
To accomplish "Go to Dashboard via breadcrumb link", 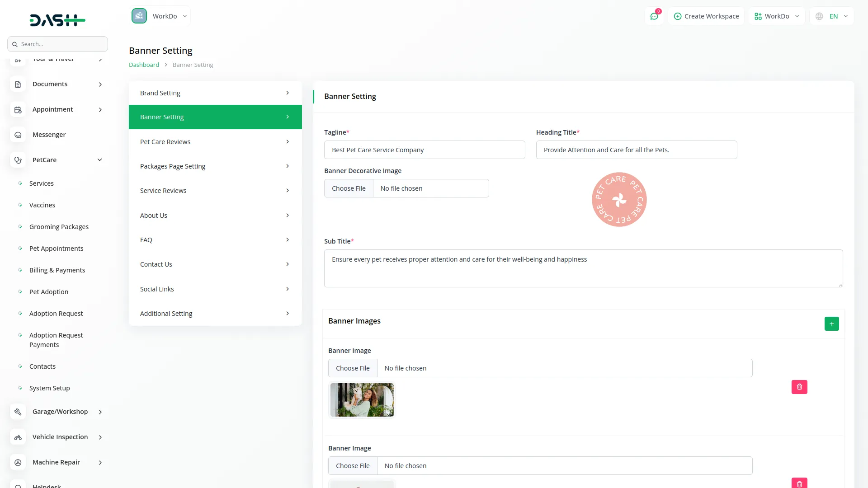I will tap(144, 65).
